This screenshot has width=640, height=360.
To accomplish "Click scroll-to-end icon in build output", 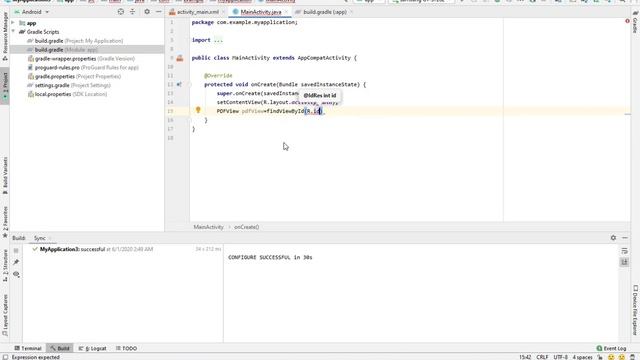I will coord(624,262).
